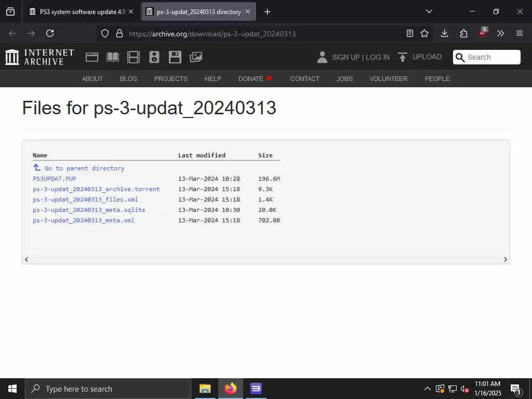Open the Web (Wayback) media icon
532x399 pixels.
click(92, 57)
